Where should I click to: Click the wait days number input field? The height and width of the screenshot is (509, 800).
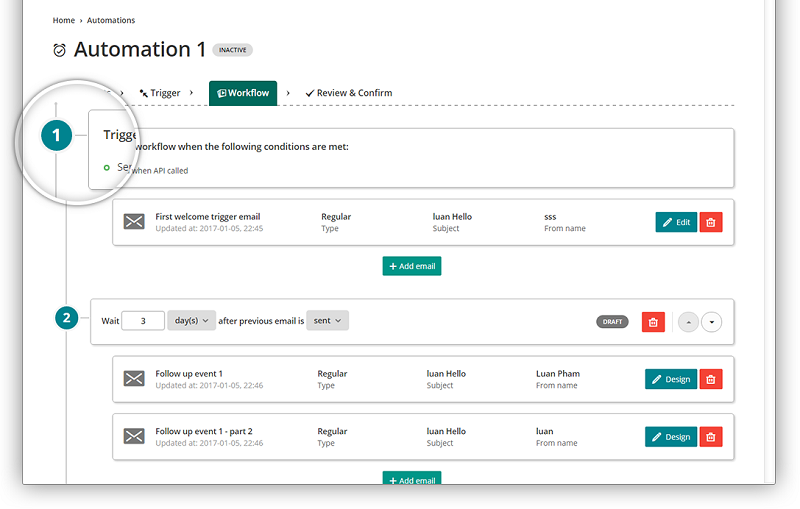(x=143, y=321)
